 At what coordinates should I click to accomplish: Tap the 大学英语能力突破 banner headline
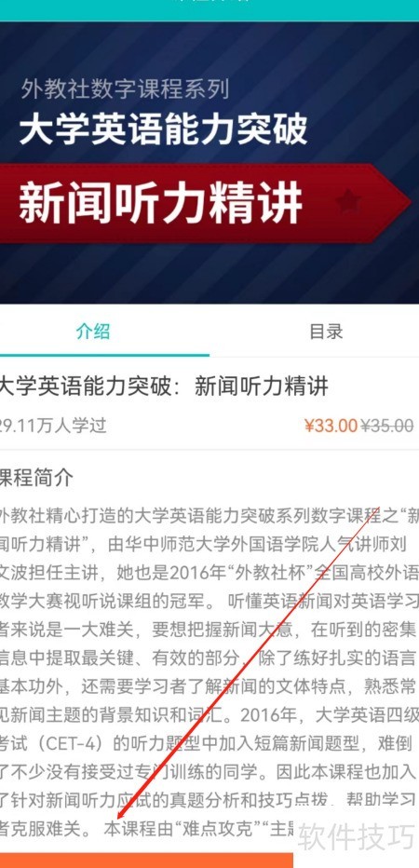tap(163, 129)
